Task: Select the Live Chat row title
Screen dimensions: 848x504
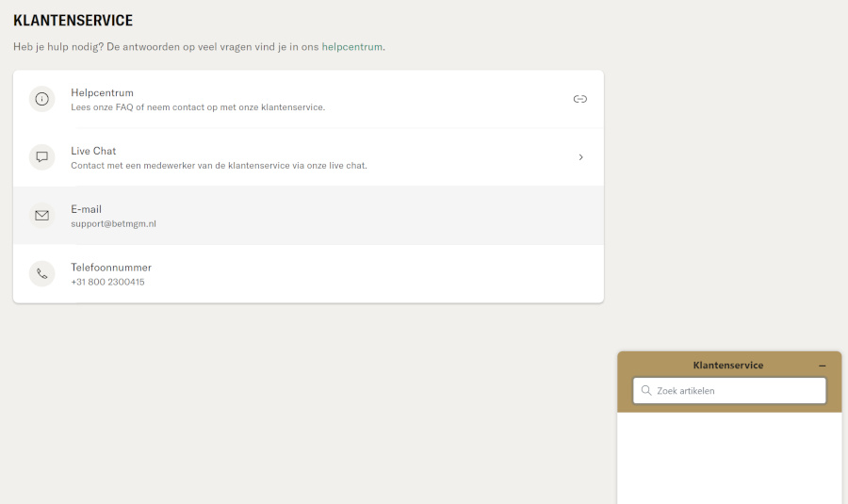Action: 93,151
